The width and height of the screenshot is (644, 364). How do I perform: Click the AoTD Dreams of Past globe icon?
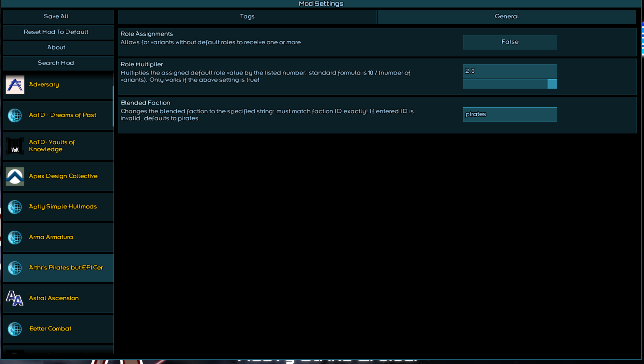coord(15,115)
